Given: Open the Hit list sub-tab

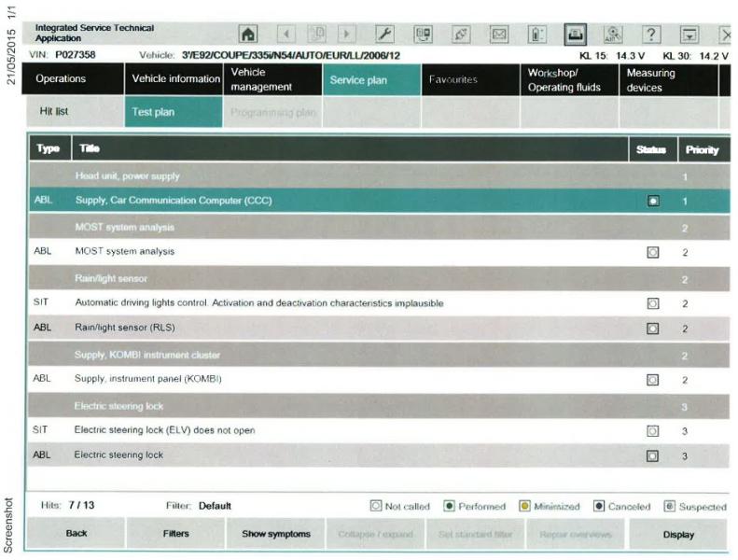Looking at the screenshot, I should click(x=54, y=112).
